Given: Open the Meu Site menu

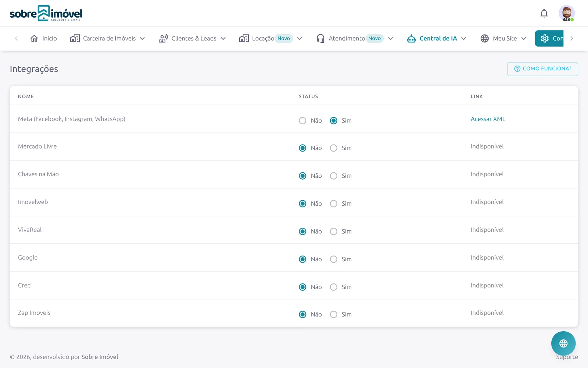Looking at the screenshot, I should (x=503, y=38).
